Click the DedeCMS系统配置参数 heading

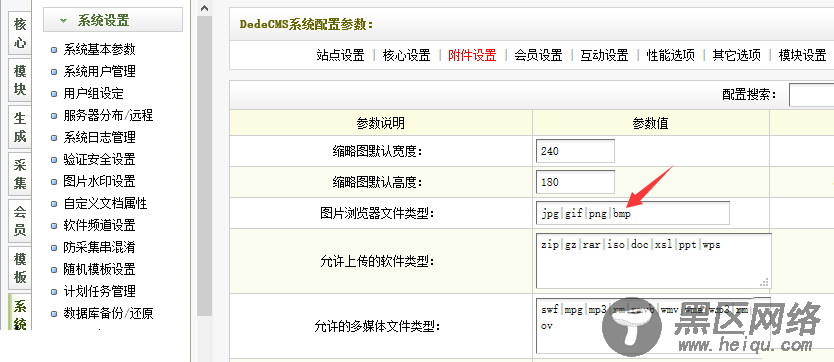click(x=307, y=24)
